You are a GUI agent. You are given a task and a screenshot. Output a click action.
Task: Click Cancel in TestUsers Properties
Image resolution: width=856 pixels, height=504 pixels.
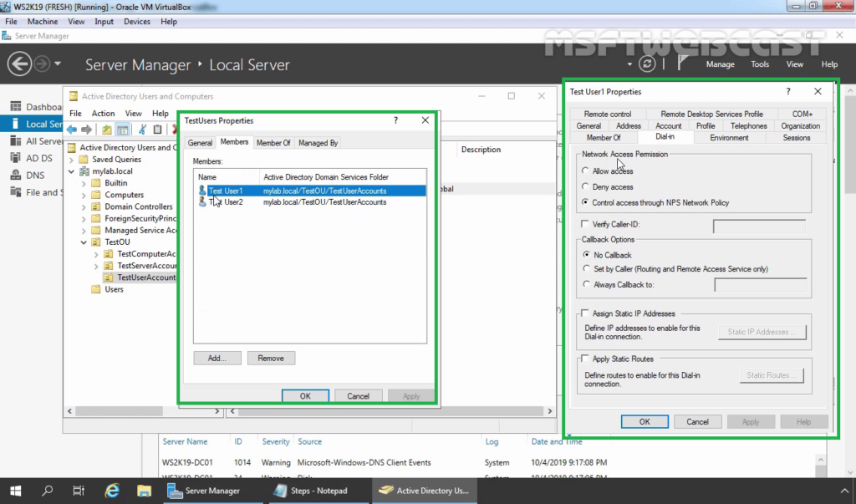(358, 396)
